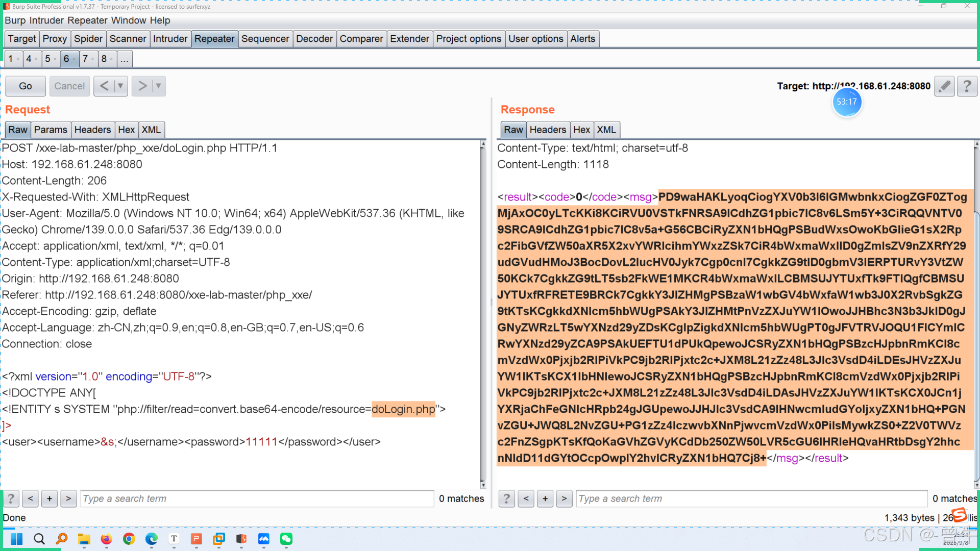The width and height of the screenshot is (980, 551).
Task: Open the Decoder tool tab
Action: tap(314, 39)
